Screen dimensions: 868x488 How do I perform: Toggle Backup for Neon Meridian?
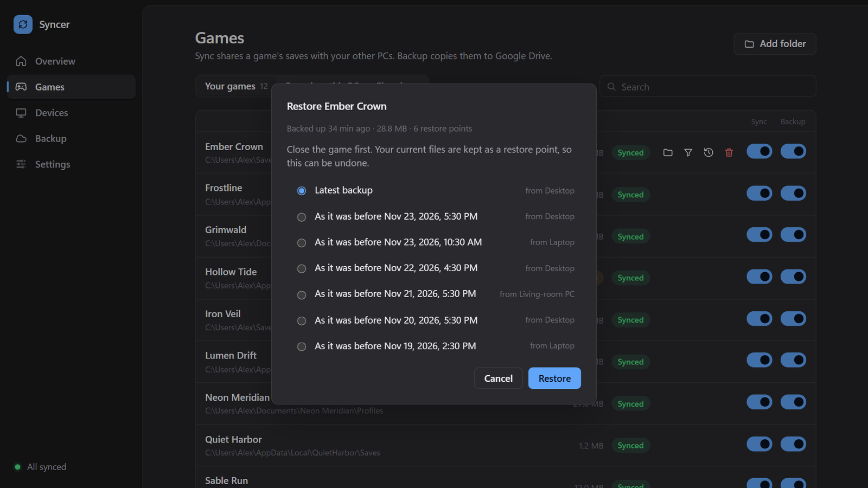coord(793,402)
